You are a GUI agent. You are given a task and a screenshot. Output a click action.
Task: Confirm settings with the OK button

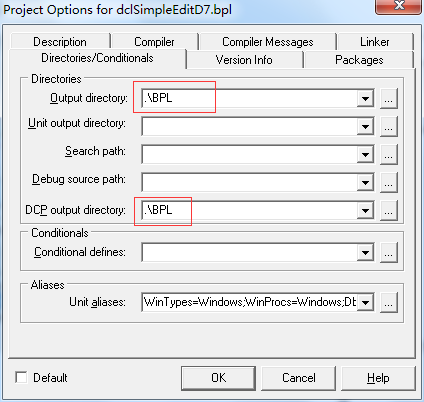click(218, 378)
